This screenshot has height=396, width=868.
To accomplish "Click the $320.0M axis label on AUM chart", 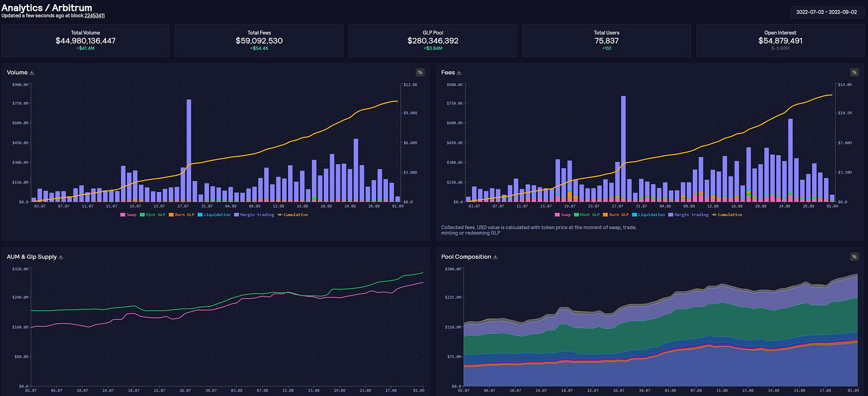I will [20, 270].
